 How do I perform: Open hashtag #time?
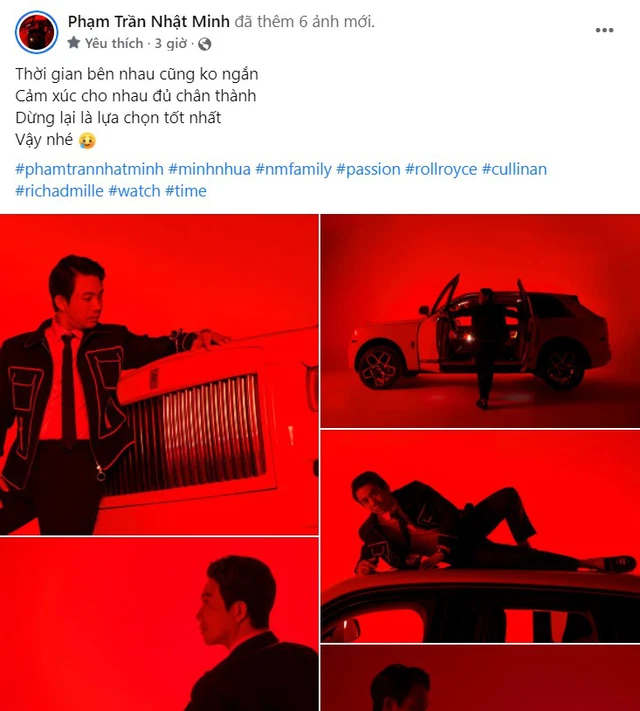click(186, 191)
